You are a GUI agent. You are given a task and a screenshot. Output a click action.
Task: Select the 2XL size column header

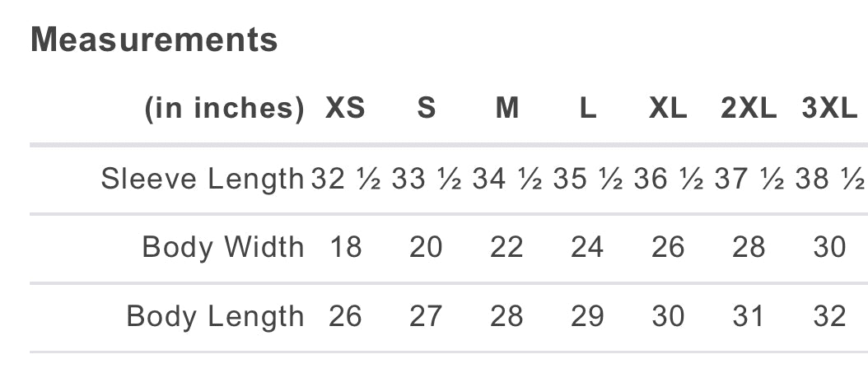click(749, 108)
